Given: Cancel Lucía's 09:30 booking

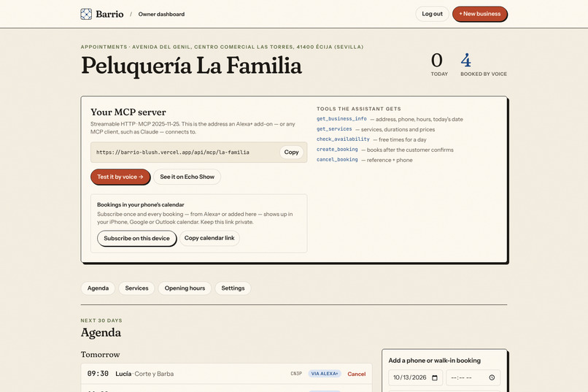Looking at the screenshot, I should [356, 374].
